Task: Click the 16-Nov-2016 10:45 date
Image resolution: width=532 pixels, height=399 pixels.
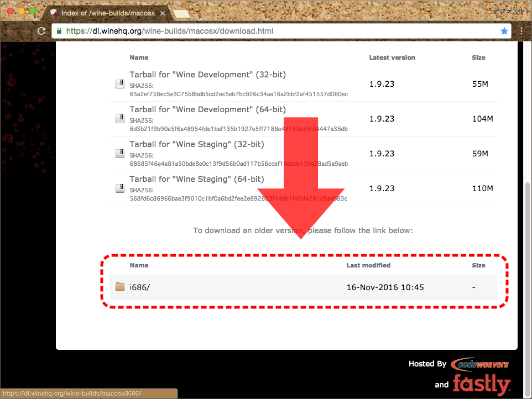Action: click(385, 287)
